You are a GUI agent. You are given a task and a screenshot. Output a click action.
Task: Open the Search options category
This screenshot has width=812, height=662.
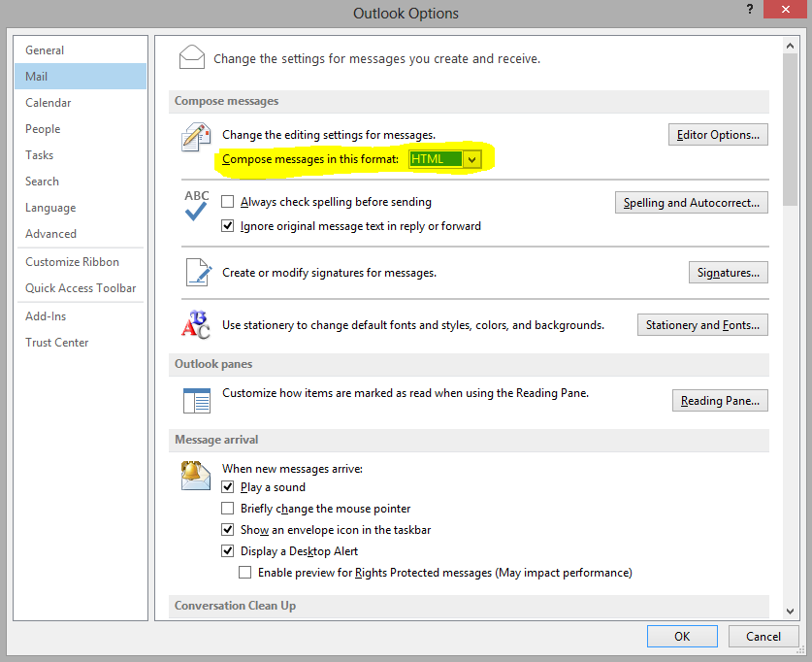(x=81, y=182)
